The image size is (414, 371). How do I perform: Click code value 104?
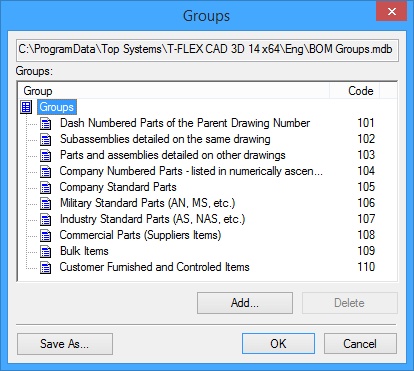(366, 171)
